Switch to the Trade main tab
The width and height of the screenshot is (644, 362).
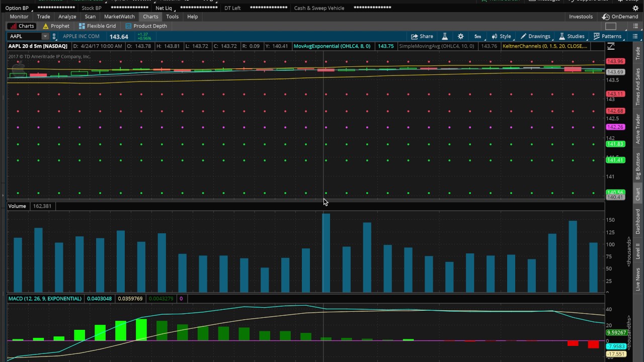(43, 17)
